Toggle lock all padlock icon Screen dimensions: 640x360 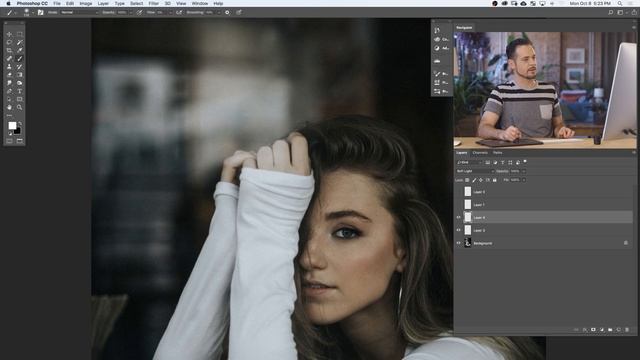pyautogui.click(x=495, y=180)
